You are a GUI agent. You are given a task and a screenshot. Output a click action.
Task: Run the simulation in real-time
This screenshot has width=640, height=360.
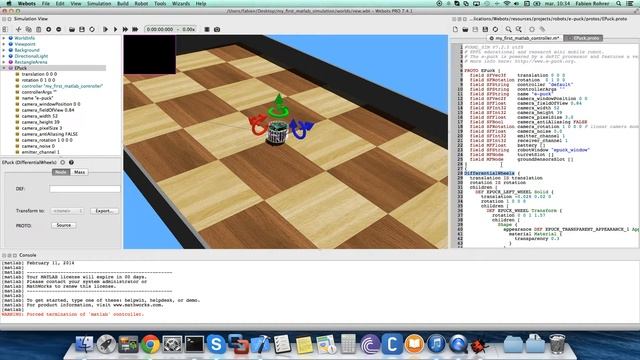tap(116, 29)
